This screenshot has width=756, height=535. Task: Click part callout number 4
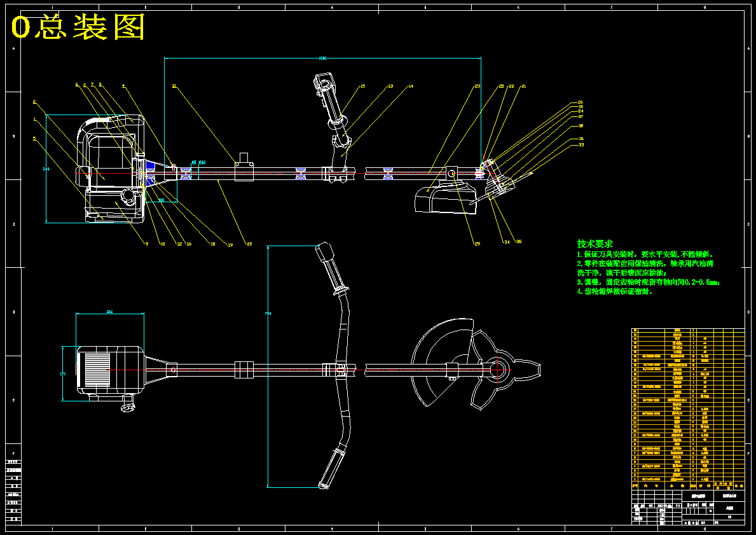(x=123, y=86)
